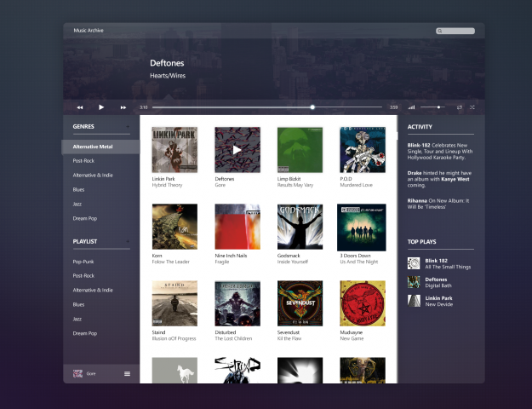Play the current Deftones track

[101, 107]
